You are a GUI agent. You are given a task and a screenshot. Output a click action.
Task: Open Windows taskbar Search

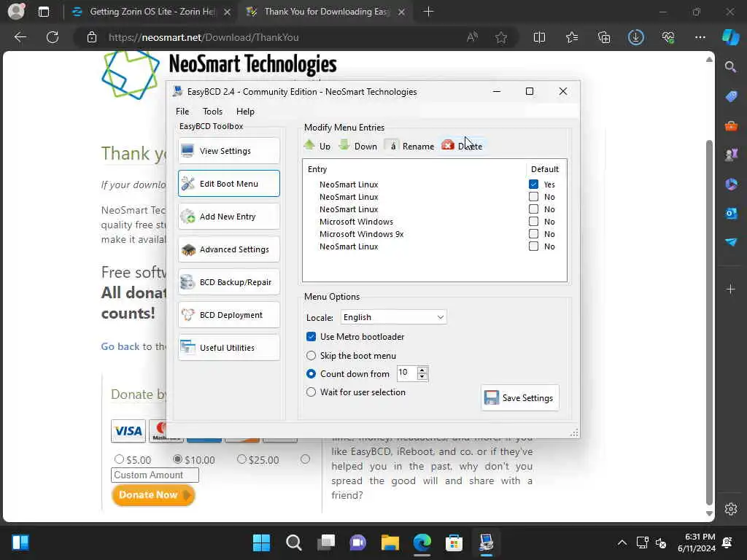click(x=293, y=542)
